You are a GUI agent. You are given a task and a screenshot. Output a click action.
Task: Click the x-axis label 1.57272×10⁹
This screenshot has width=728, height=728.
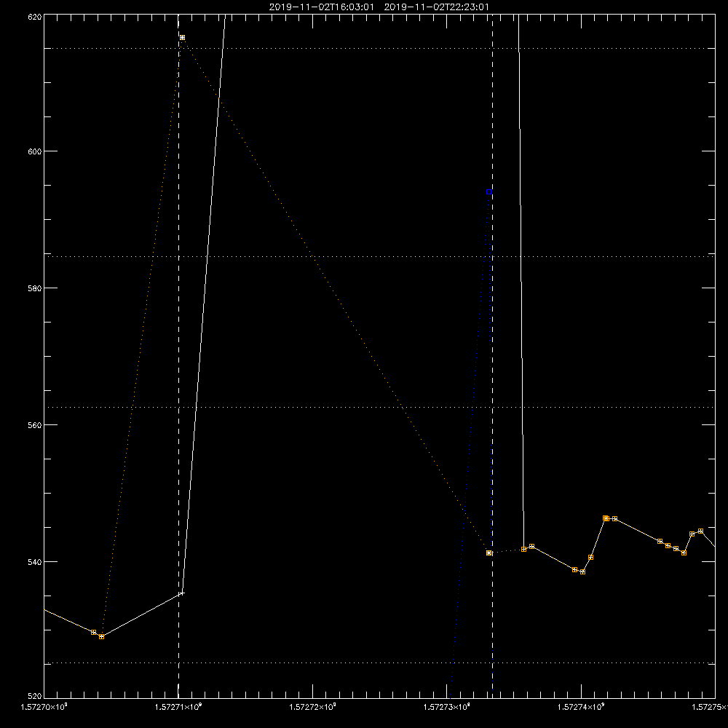tap(312, 707)
